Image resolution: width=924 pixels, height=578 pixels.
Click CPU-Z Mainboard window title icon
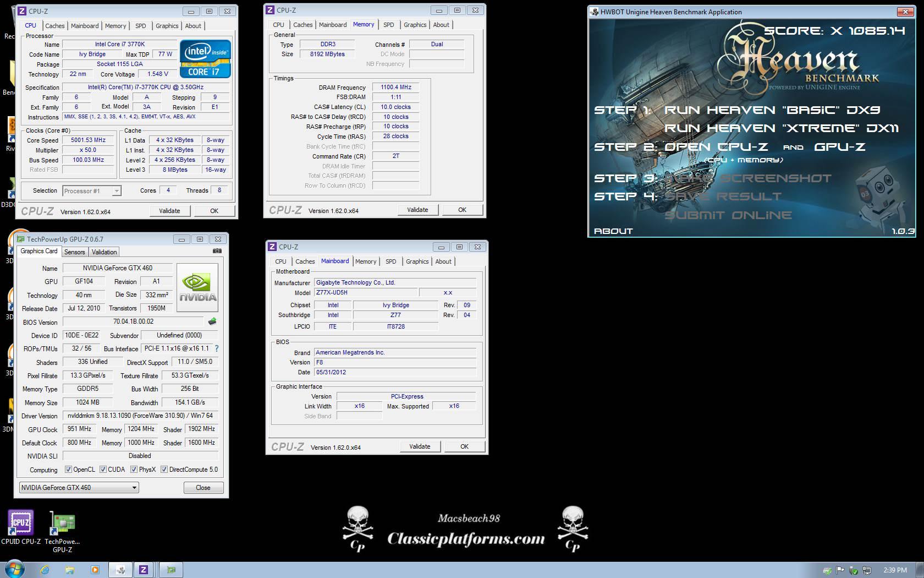[272, 247]
